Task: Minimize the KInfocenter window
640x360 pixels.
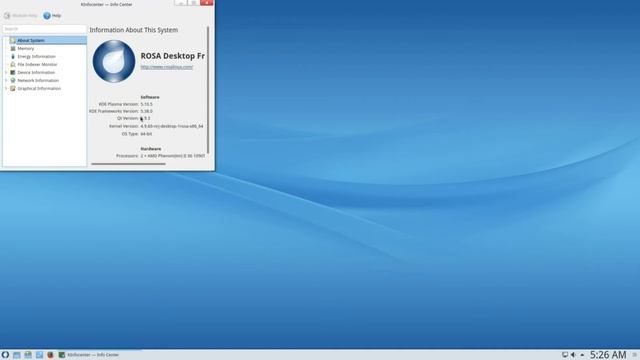Action: 180,2
